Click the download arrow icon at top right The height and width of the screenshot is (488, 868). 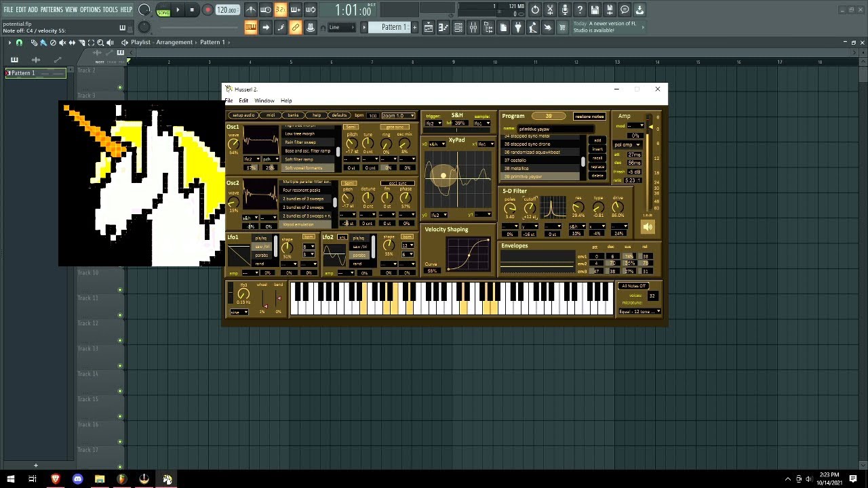pyautogui.click(x=639, y=10)
